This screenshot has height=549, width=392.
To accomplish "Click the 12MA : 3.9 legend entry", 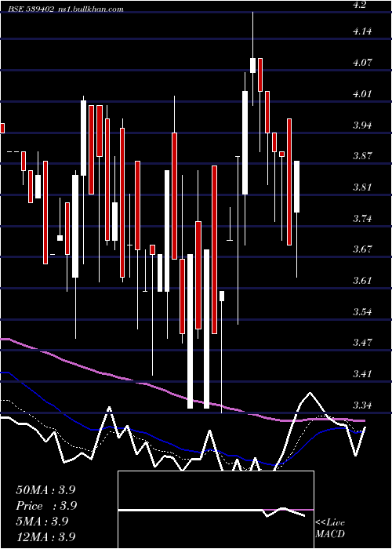I will (45, 536).
